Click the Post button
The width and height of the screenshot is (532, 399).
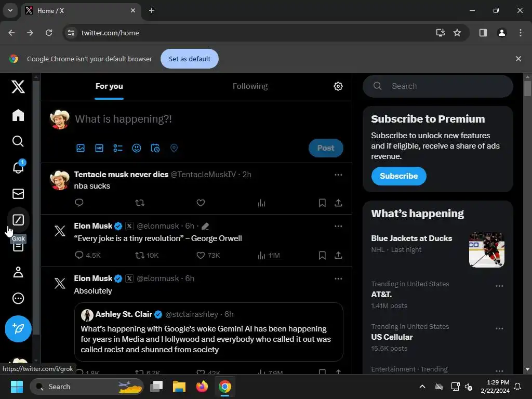click(x=326, y=148)
